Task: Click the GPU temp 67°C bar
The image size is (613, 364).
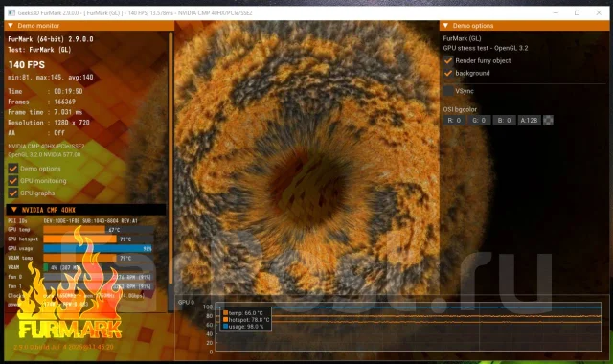Action: [98, 230]
